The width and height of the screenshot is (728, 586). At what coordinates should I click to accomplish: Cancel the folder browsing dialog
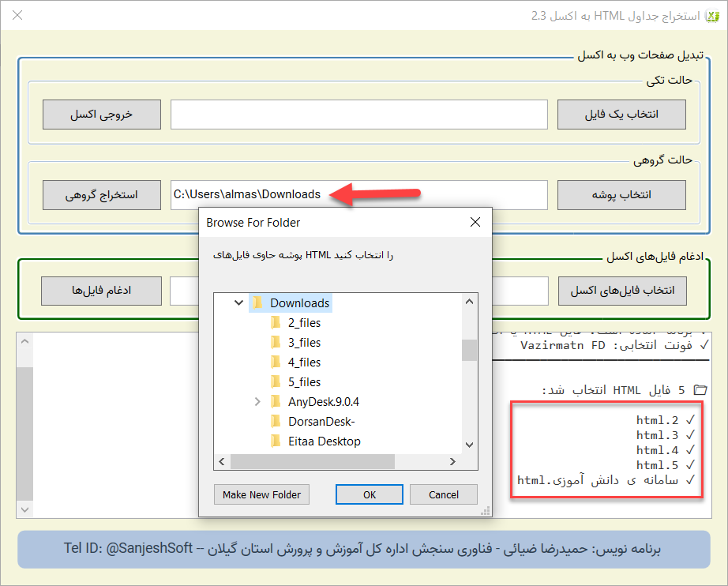pyautogui.click(x=443, y=494)
